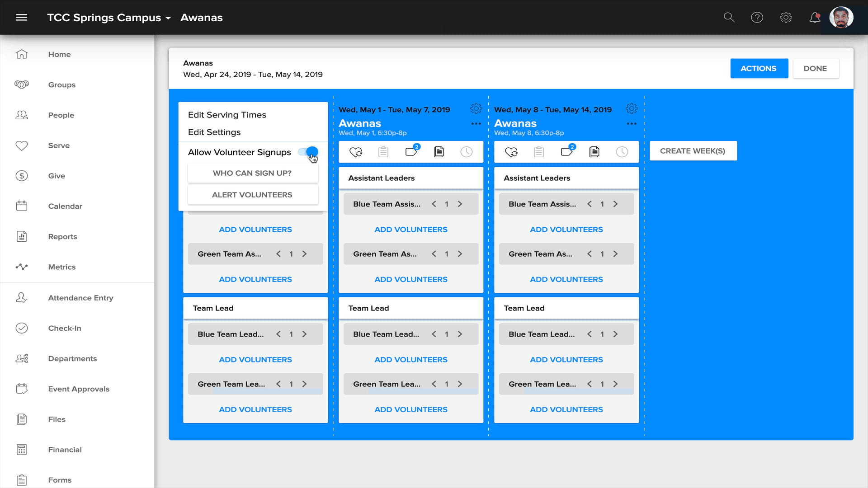Open the search icon in the top bar
The width and height of the screenshot is (868, 488).
[729, 17]
